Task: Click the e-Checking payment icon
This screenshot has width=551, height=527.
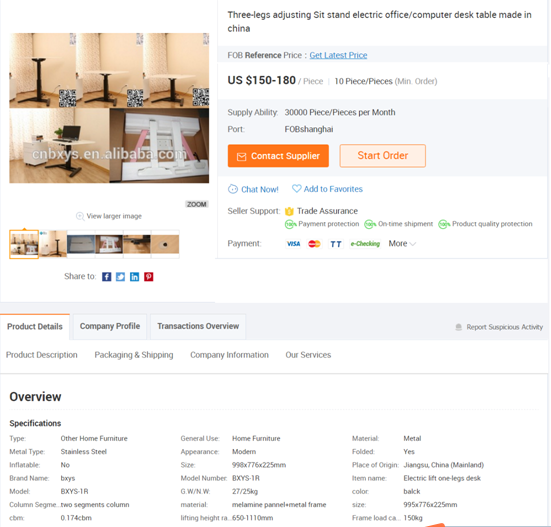Action: pos(365,243)
